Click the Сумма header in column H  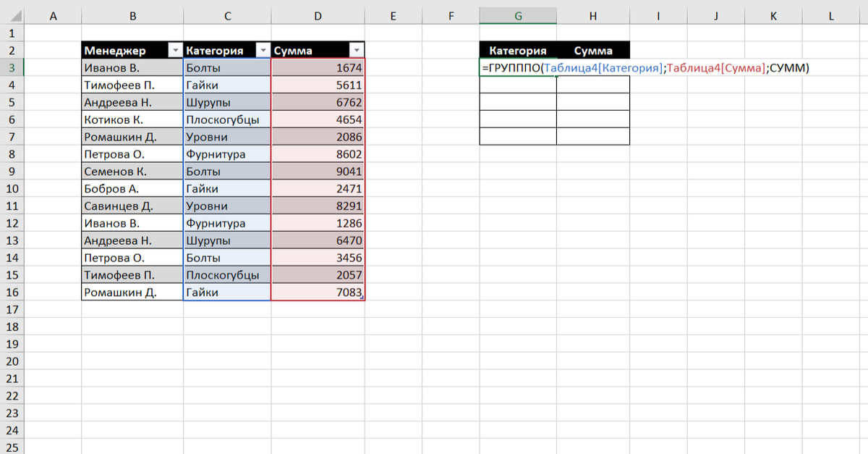pyautogui.click(x=593, y=50)
